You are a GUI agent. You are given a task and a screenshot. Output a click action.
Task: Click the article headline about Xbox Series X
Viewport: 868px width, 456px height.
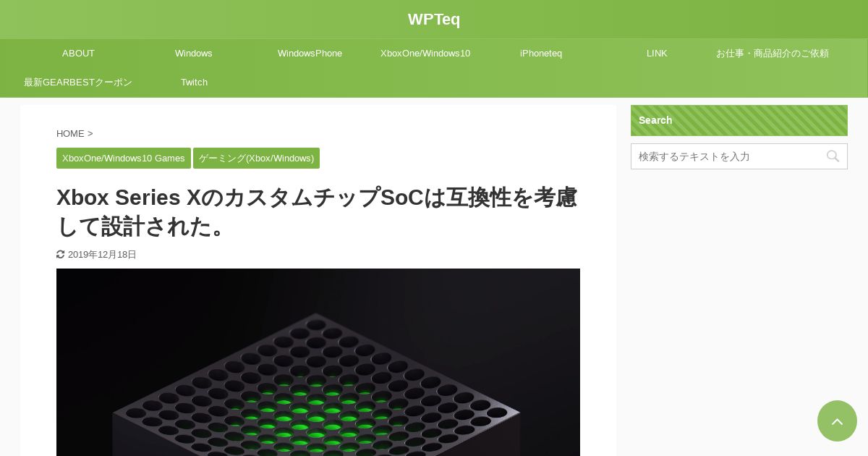(x=317, y=211)
